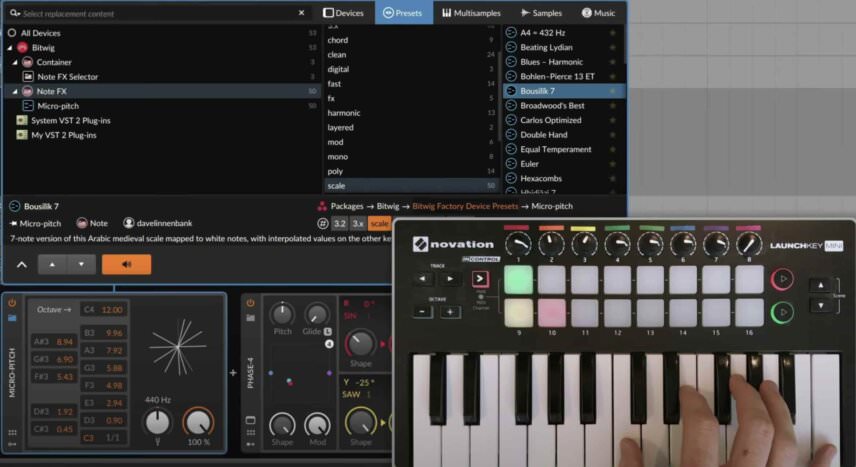The height and width of the screenshot is (467, 856).
Task: Go to previous preset with up arrow
Action: pos(52,264)
